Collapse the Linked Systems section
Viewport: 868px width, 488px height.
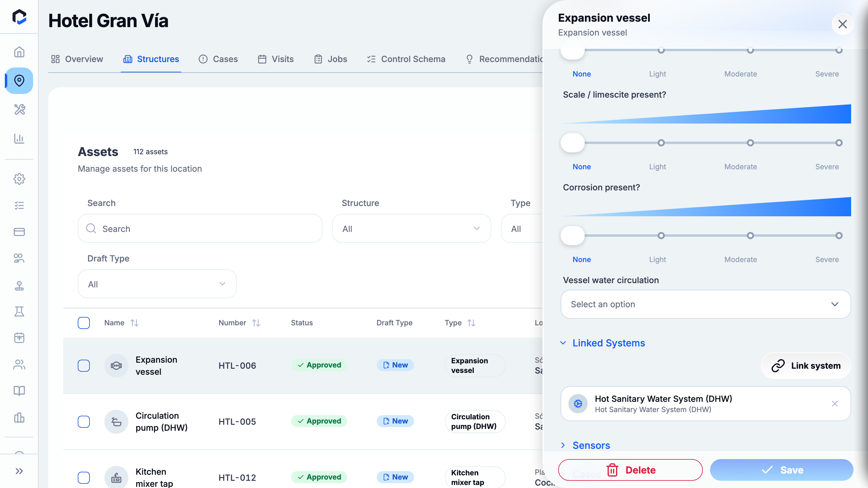tap(602, 343)
